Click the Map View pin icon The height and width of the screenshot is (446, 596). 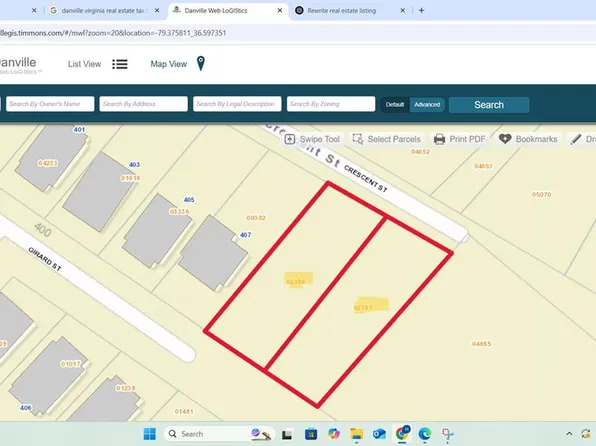[201, 63]
